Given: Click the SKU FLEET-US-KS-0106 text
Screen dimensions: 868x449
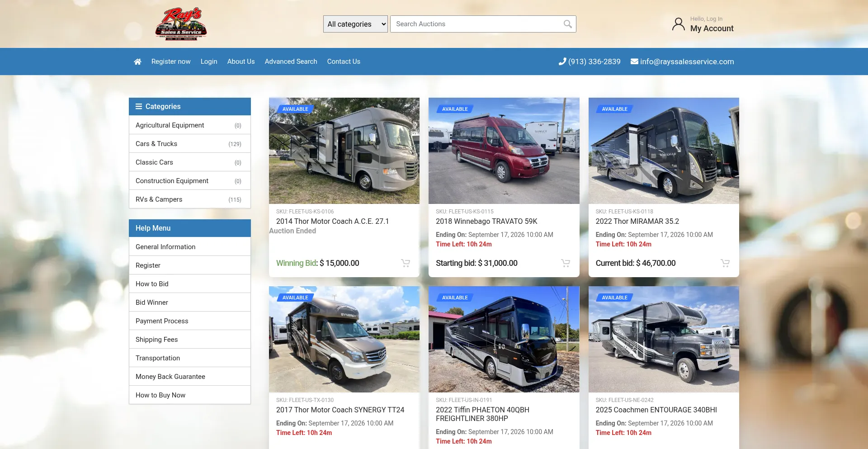Looking at the screenshot, I should pos(305,212).
